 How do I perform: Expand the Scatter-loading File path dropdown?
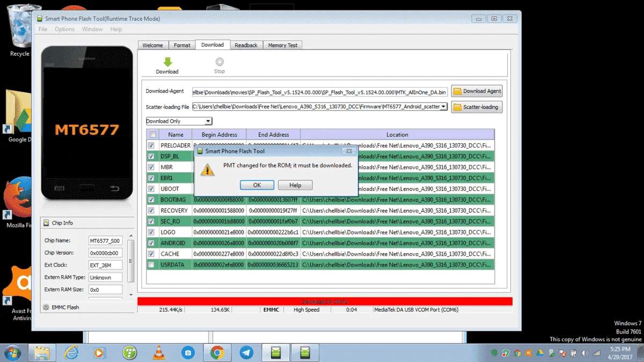443,107
